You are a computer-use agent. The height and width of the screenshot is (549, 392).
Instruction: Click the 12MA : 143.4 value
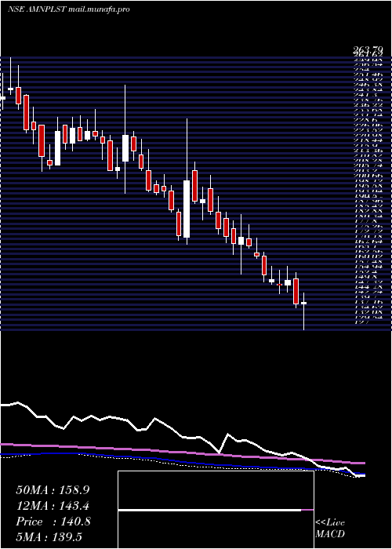pyautogui.click(x=53, y=506)
